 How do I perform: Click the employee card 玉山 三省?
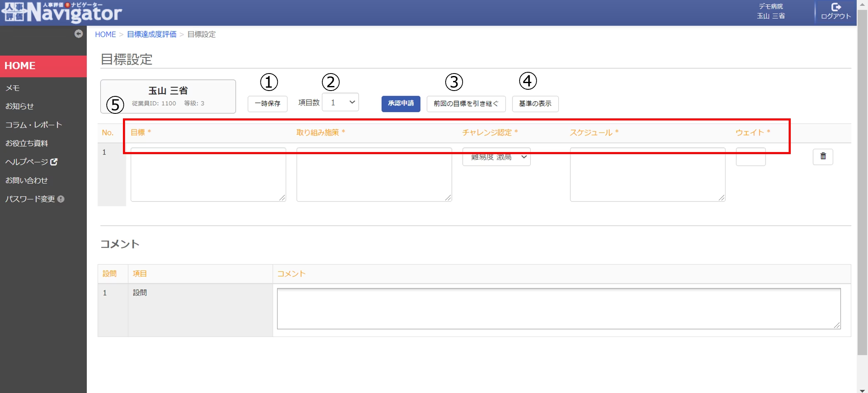coord(168,96)
